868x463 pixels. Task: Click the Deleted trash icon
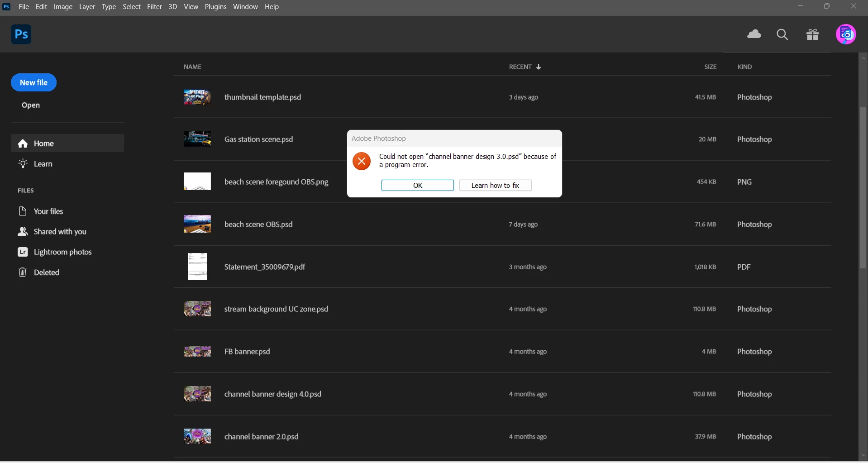pos(23,272)
